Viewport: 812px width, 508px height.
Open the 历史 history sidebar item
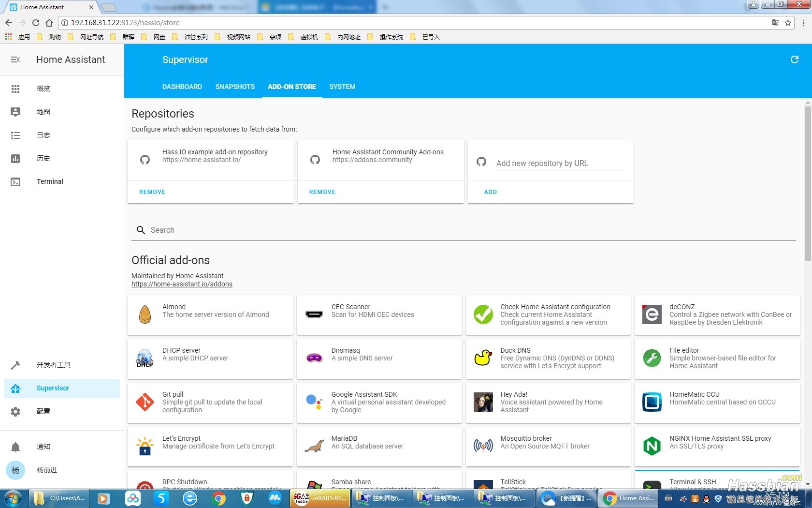click(62, 158)
